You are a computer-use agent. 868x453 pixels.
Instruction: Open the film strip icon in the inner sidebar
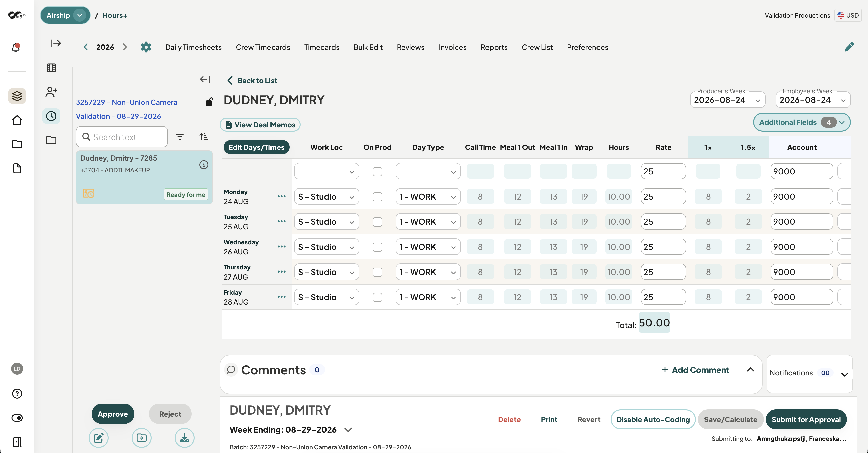click(x=51, y=68)
